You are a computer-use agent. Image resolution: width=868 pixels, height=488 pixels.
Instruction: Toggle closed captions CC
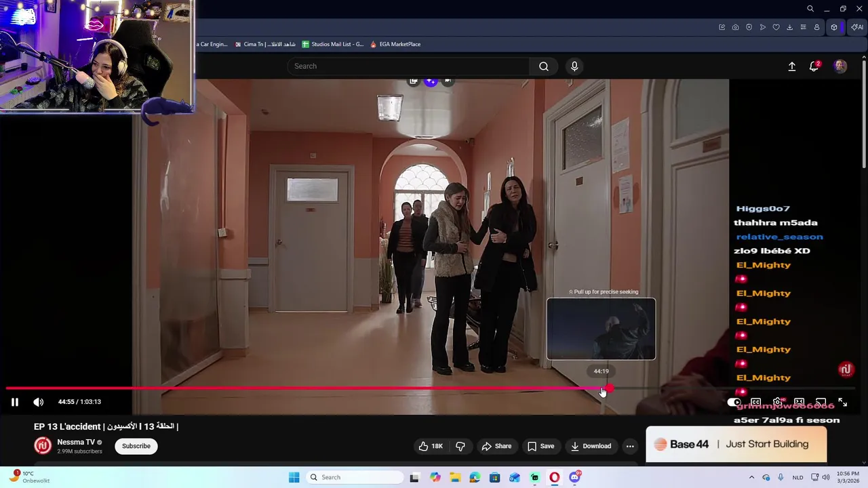pos(755,402)
